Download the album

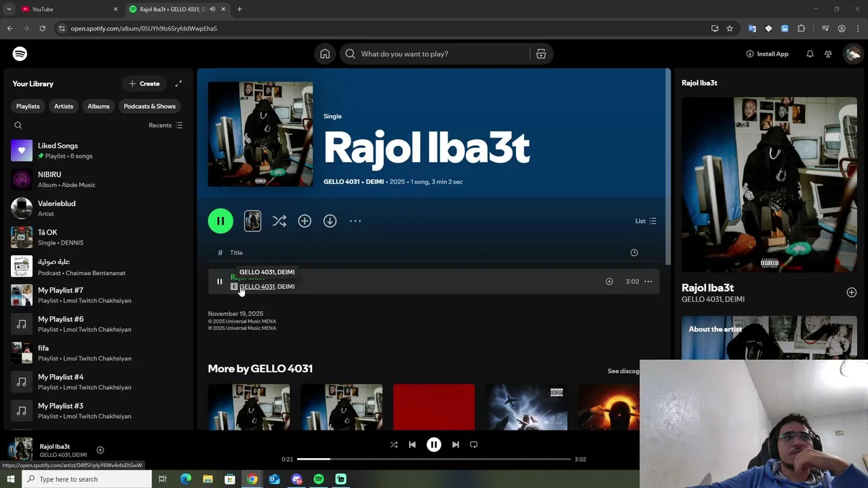[330, 221]
